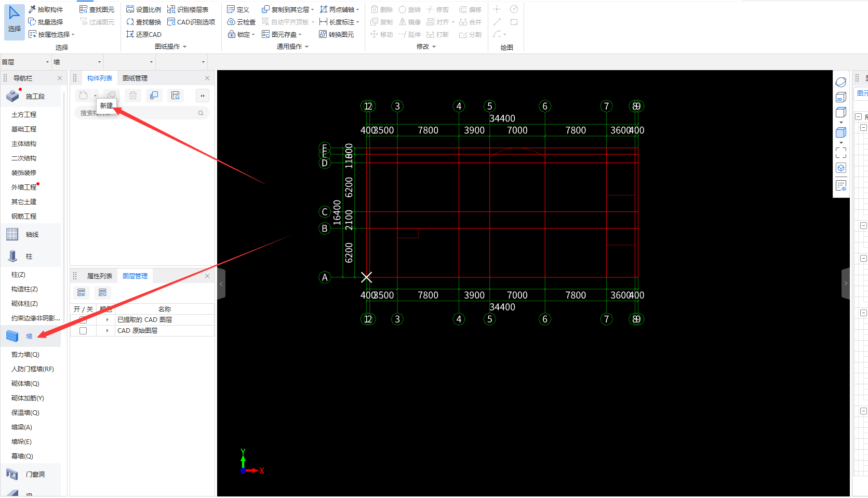Open 钢筋工程 category
This screenshot has width=868, height=498.
[24, 217]
